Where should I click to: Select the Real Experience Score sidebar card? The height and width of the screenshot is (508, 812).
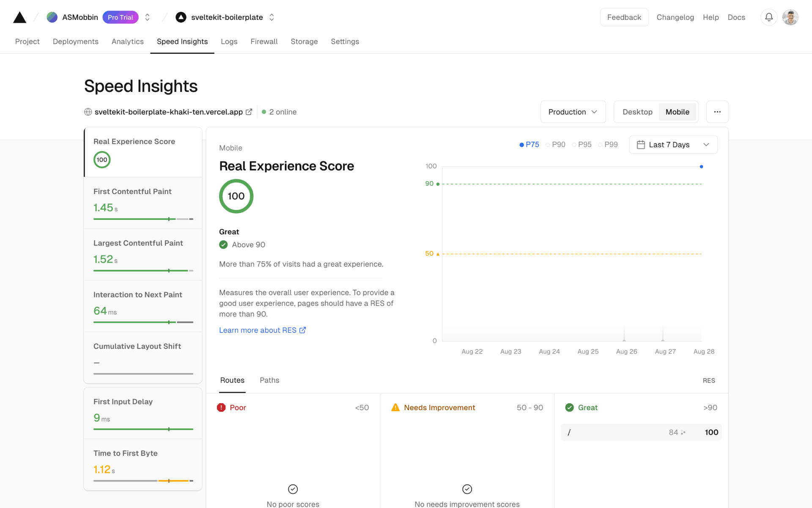[143, 152]
